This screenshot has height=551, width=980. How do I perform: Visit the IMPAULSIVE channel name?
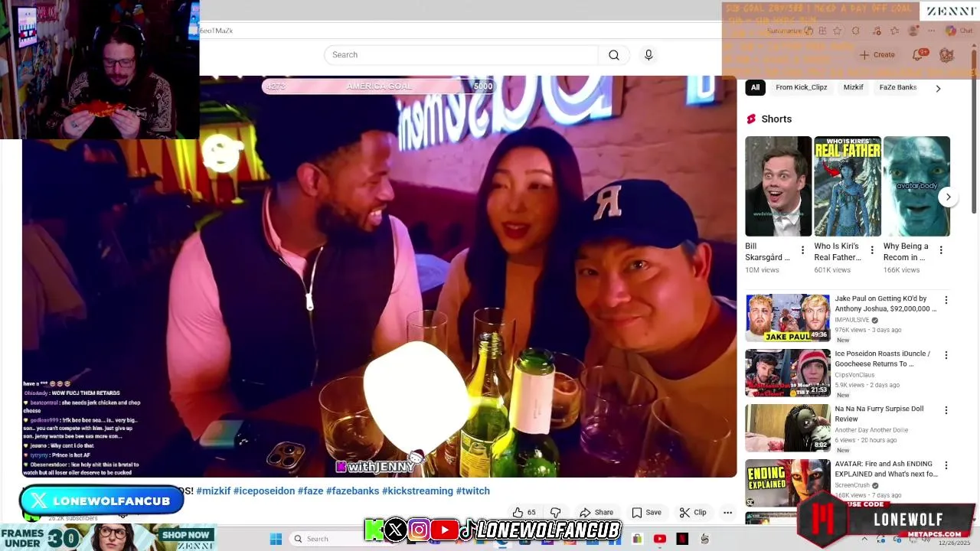pos(851,321)
